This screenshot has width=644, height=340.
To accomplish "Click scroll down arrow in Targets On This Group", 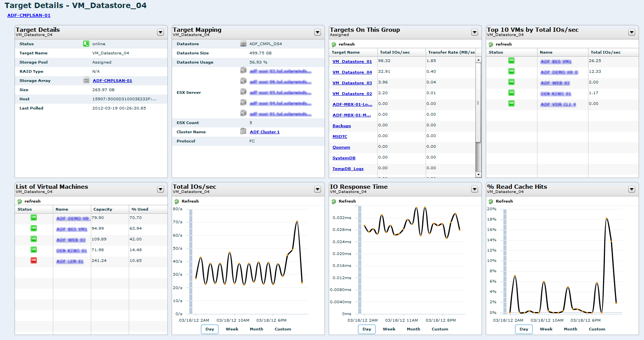I will pos(478,175).
